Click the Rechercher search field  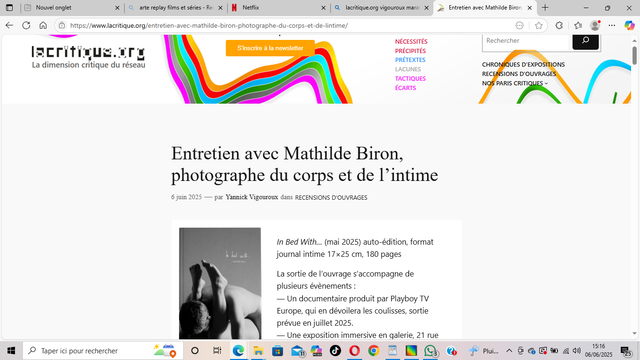(527, 41)
